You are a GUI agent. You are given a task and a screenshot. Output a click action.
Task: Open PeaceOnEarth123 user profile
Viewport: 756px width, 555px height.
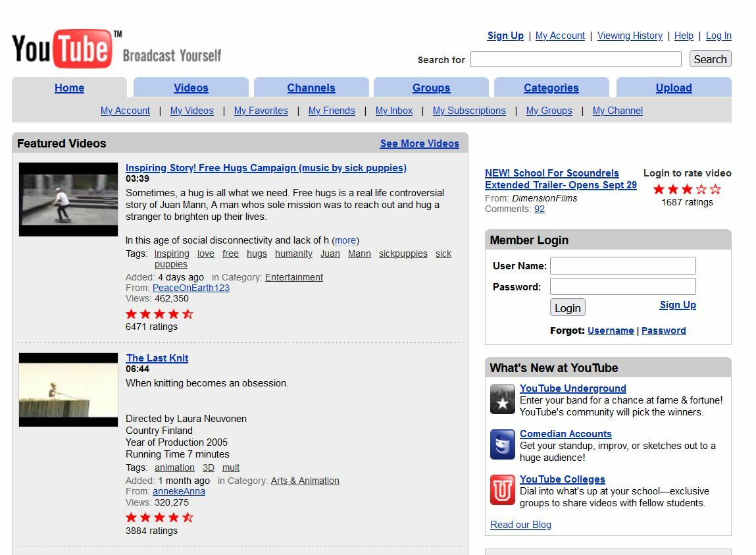tap(191, 288)
